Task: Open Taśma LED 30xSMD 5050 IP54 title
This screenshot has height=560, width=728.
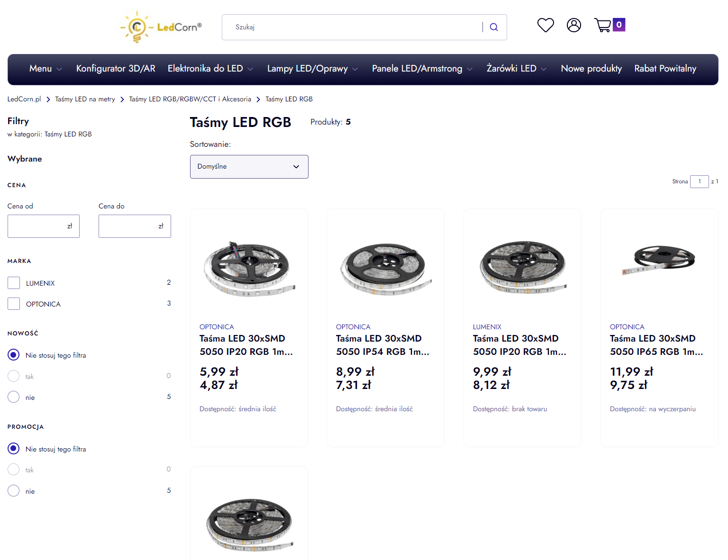Action: (x=382, y=345)
